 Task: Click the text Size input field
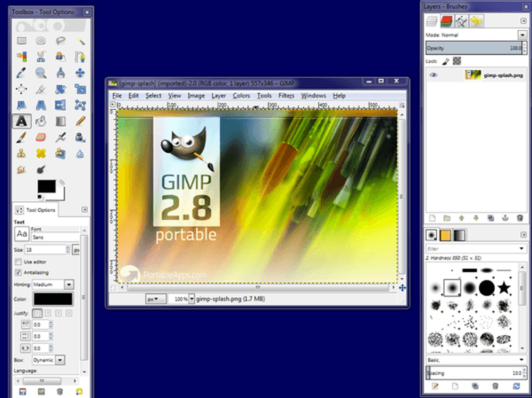pyautogui.click(x=45, y=250)
